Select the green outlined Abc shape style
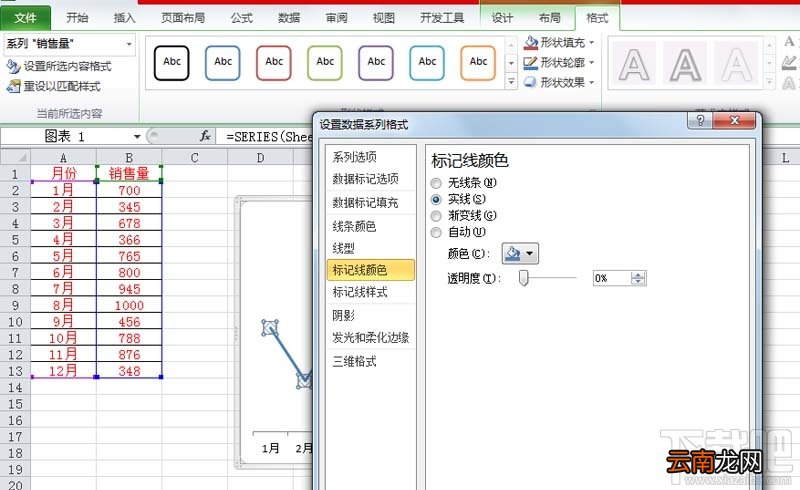Viewport: 800px width, 490px height. click(324, 63)
